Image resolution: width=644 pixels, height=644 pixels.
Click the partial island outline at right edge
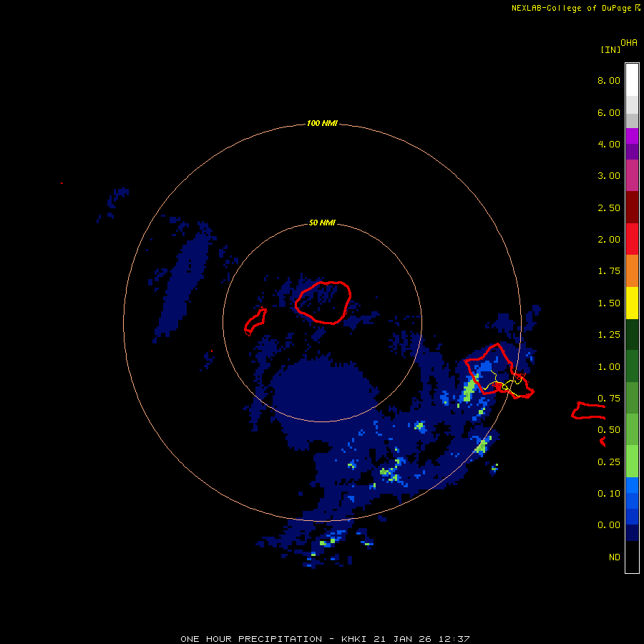click(x=588, y=411)
